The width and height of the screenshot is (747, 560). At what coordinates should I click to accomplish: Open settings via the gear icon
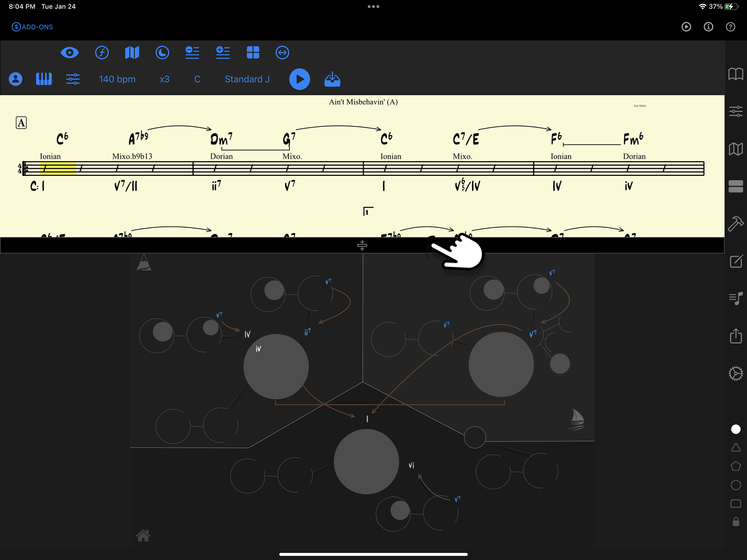[736, 373]
